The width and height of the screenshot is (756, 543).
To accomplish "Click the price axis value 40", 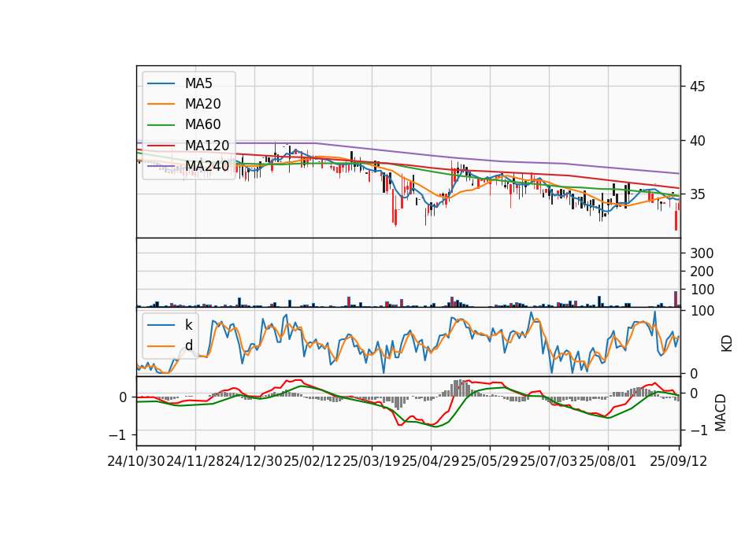I will click(697, 141).
